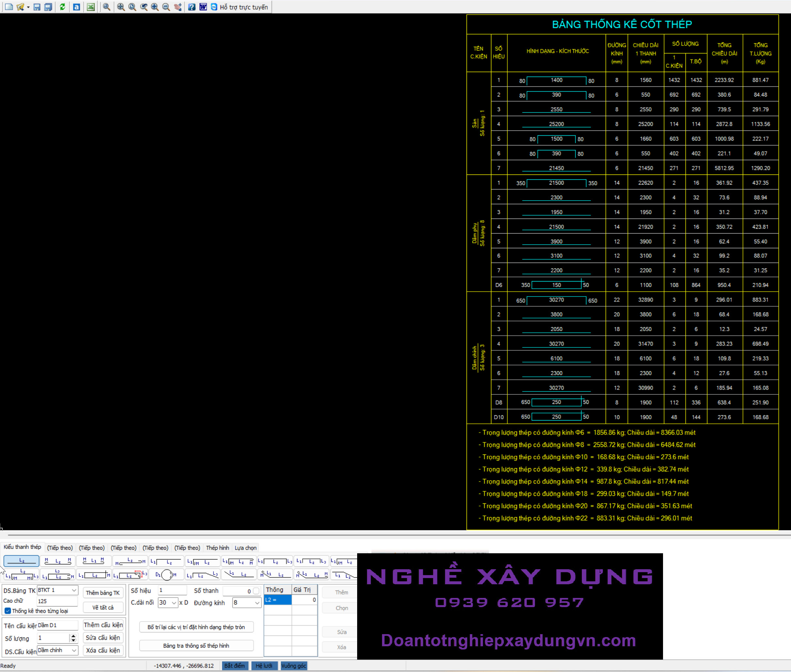Click the Cao chữ input field

[57, 601]
